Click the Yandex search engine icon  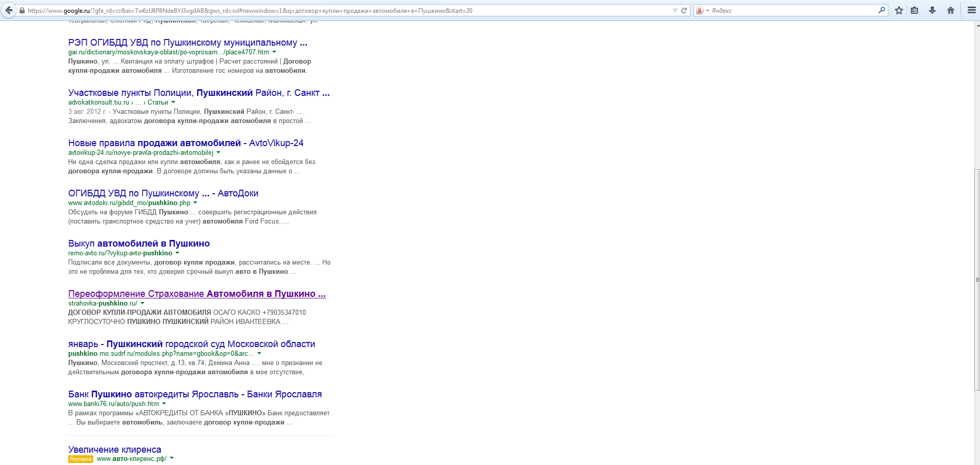700,10
